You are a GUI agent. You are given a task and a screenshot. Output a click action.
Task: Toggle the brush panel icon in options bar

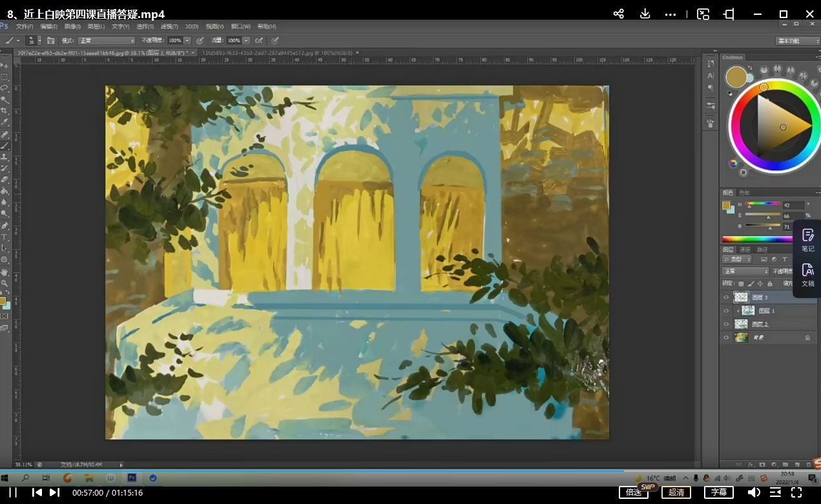(x=50, y=40)
